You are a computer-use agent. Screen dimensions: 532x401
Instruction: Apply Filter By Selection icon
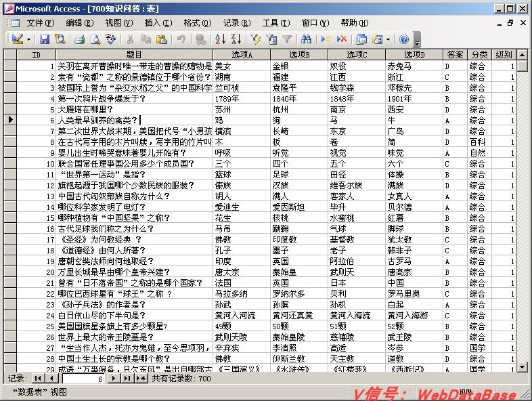tap(256, 39)
